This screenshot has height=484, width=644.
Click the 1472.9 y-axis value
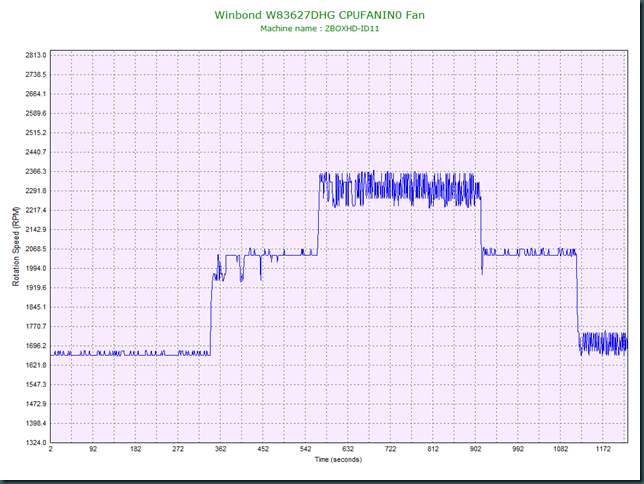[36, 404]
